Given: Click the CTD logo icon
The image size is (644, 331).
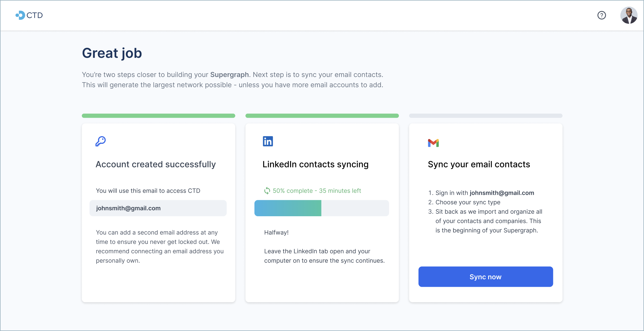Looking at the screenshot, I should [x=20, y=15].
